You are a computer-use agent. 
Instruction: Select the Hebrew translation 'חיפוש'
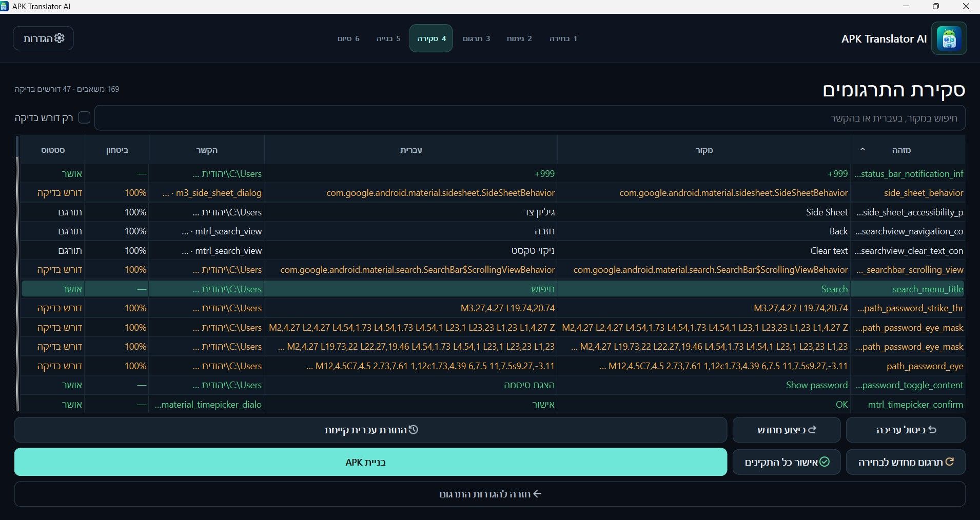pyautogui.click(x=543, y=289)
